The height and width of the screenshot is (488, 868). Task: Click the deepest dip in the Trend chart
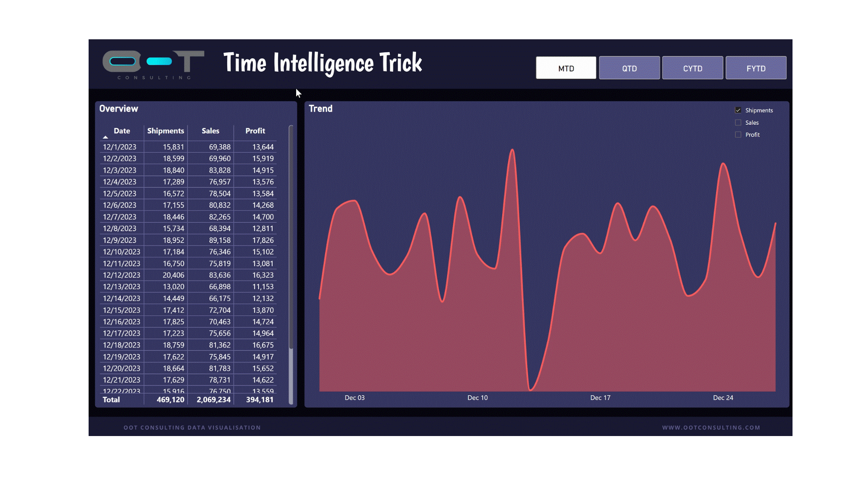tap(531, 389)
